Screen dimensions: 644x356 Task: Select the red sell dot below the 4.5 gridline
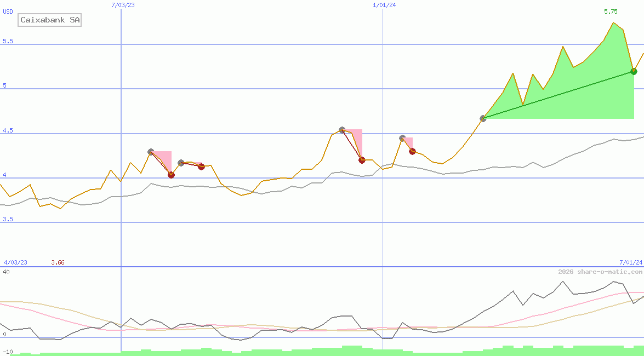(362, 160)
